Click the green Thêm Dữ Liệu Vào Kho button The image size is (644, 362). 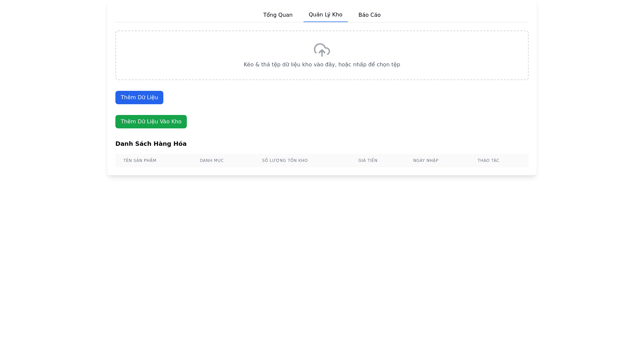click(x=151, y=122)
